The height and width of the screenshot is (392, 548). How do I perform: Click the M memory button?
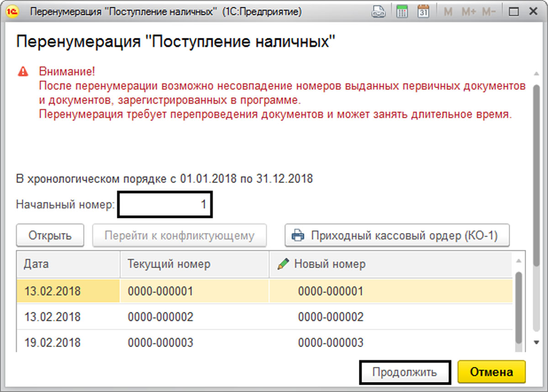click(x=448, y=12)
